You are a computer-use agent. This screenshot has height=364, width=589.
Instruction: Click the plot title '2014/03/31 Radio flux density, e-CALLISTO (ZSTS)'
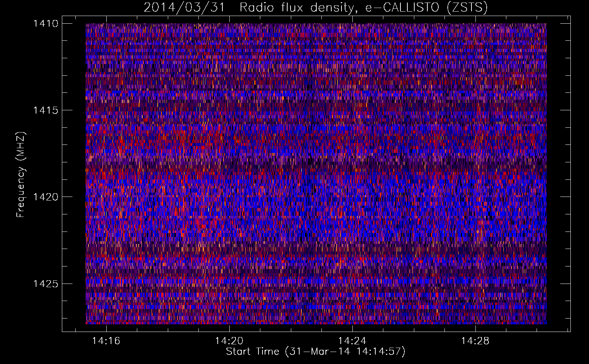(316, 8)
